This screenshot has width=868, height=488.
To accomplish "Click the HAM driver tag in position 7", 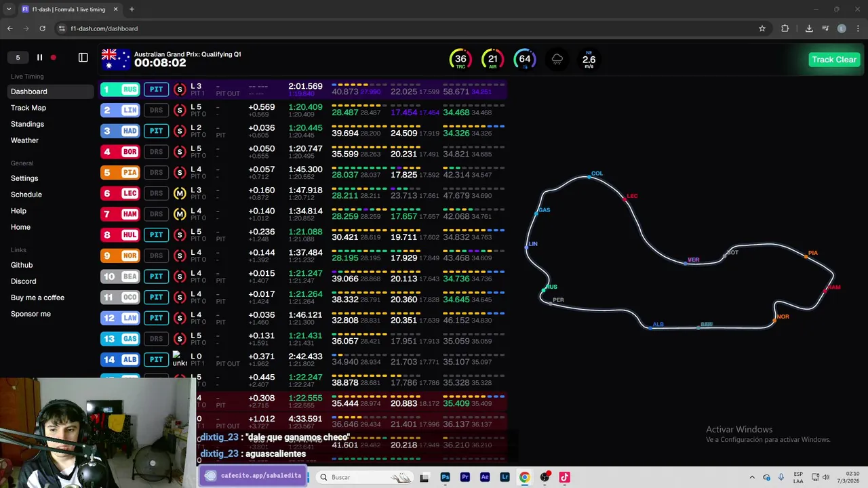I will click(x=120, y=214).
